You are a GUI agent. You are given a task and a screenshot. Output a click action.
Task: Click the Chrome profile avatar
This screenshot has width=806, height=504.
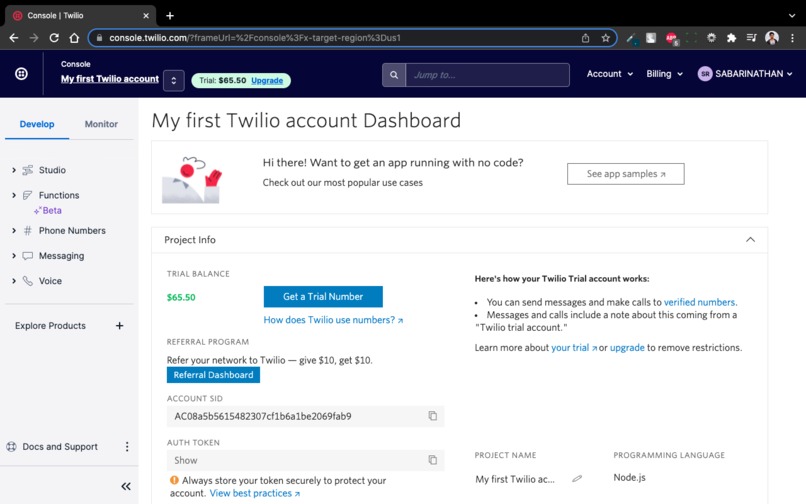(772, 38)
